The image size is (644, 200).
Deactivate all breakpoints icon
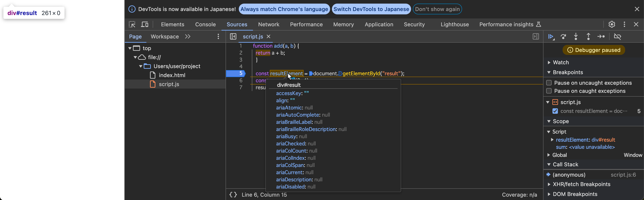(x=617, y=37)
